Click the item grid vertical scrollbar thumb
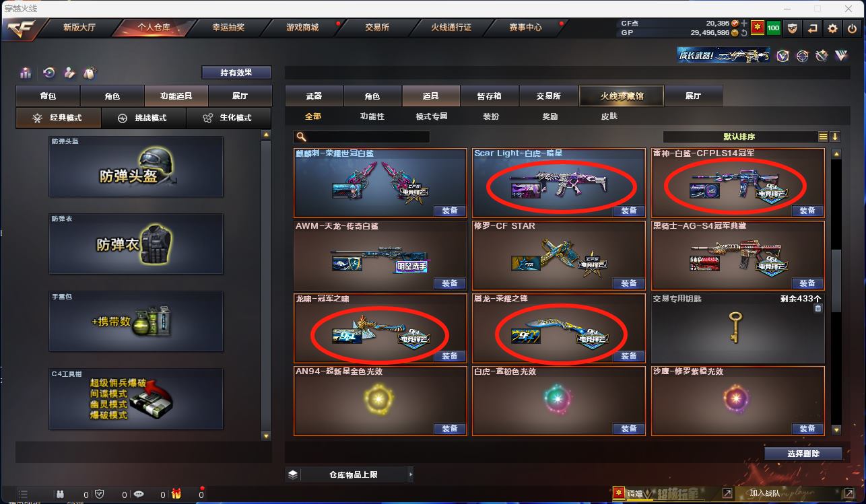The height and width of the screenshot is (504, 866). click(836, 281)
